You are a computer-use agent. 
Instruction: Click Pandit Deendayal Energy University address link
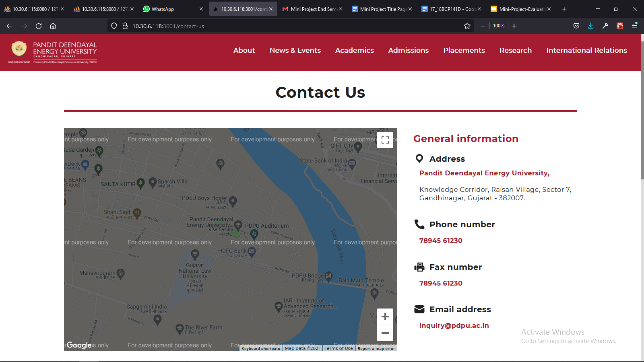[x=484, y=173]
